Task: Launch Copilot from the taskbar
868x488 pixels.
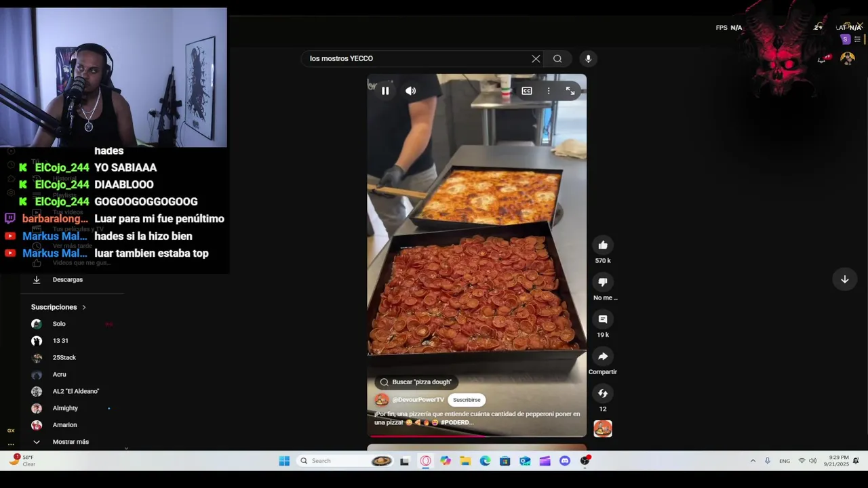Action: 445,461
